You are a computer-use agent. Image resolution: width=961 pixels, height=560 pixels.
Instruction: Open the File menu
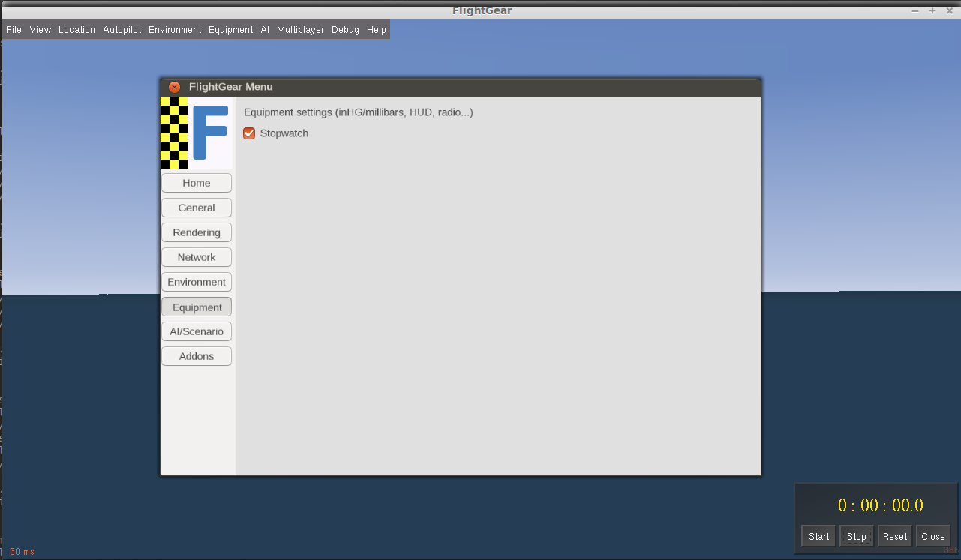(x=14, y=30)
